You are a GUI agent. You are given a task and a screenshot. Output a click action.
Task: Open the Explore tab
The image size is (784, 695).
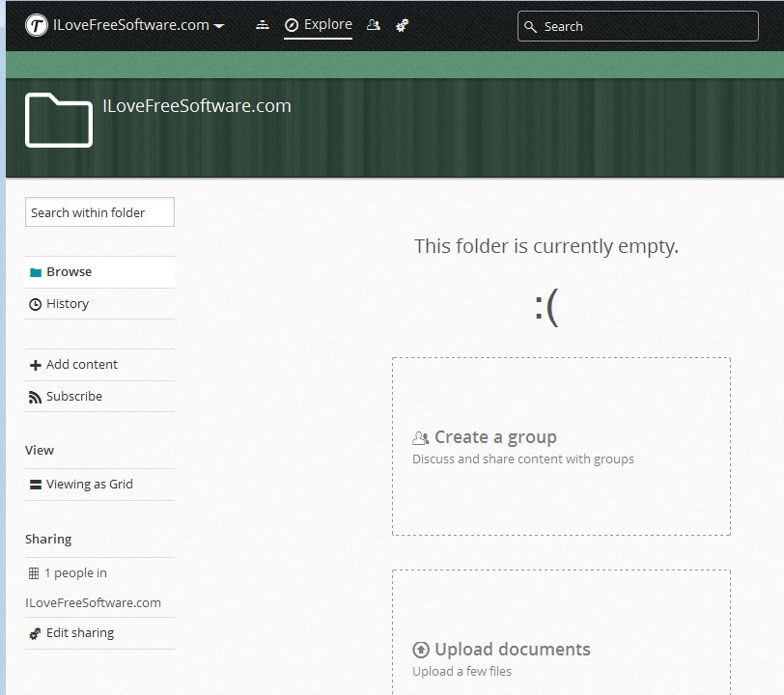coord(318,24)
